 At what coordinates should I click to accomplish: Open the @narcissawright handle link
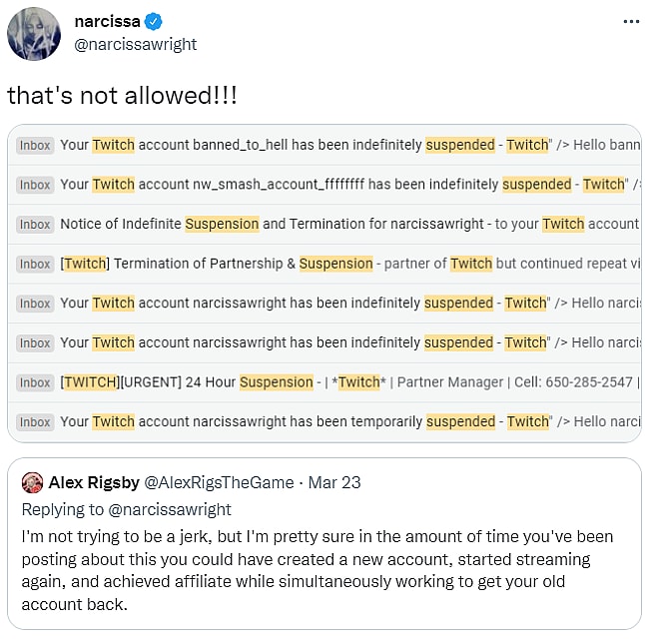(135, 44)
